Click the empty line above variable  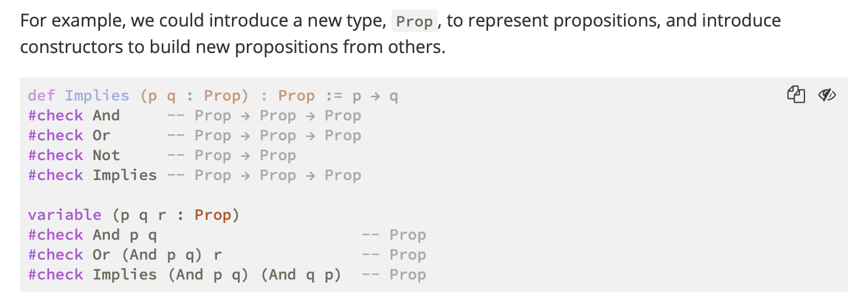[433, 195]
